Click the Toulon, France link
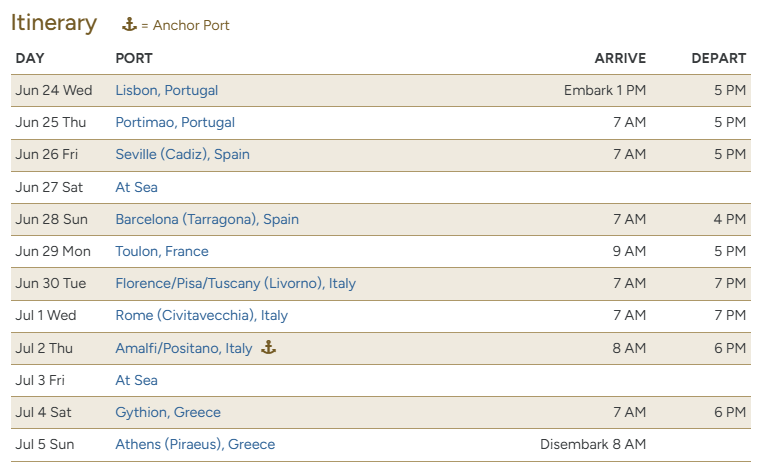 coord(162,251)
